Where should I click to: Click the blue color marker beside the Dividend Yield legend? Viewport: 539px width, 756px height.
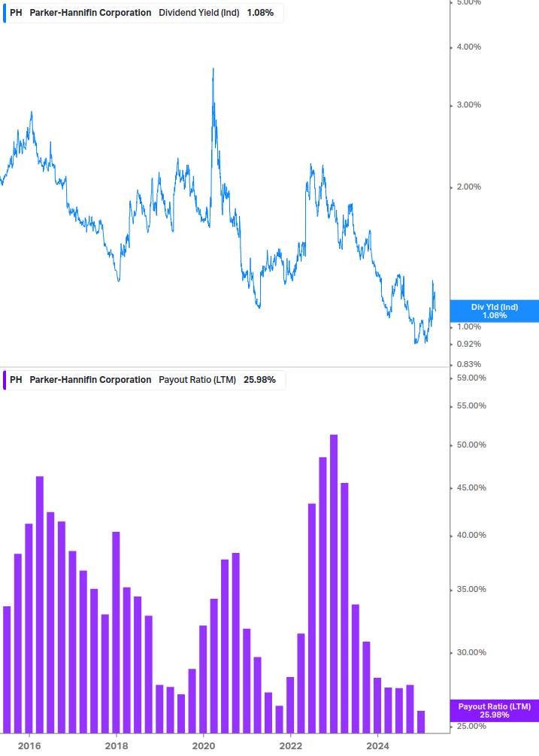coord(5,13)
